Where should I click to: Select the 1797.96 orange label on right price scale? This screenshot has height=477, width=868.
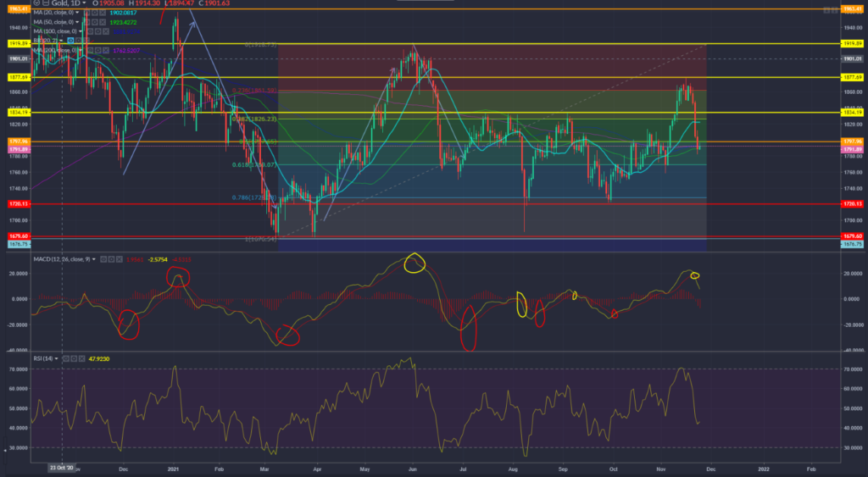pos(851,141)
